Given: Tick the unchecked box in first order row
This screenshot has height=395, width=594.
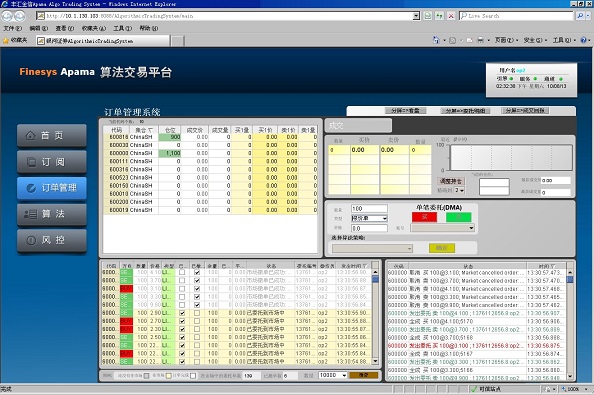Looking at the screenshot, I should point(182,272).
